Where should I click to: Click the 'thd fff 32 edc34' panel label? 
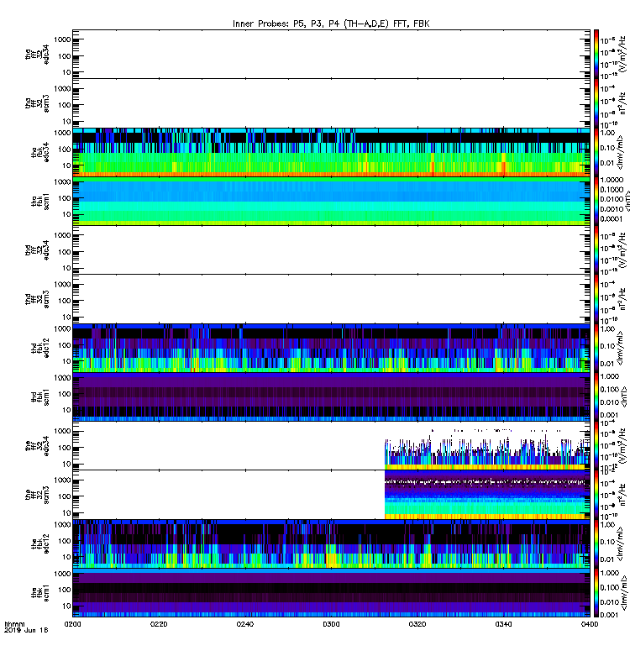[x=37, y=249]
